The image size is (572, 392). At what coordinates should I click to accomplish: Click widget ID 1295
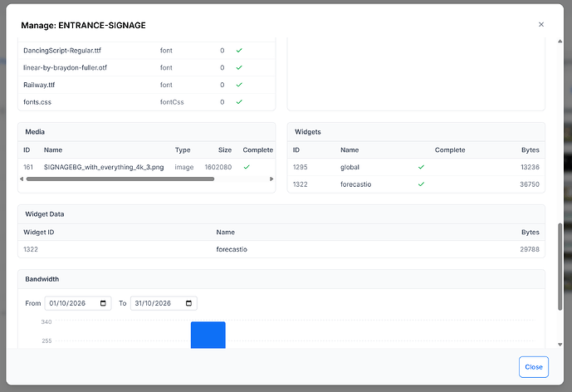click(x=301, y=167)
